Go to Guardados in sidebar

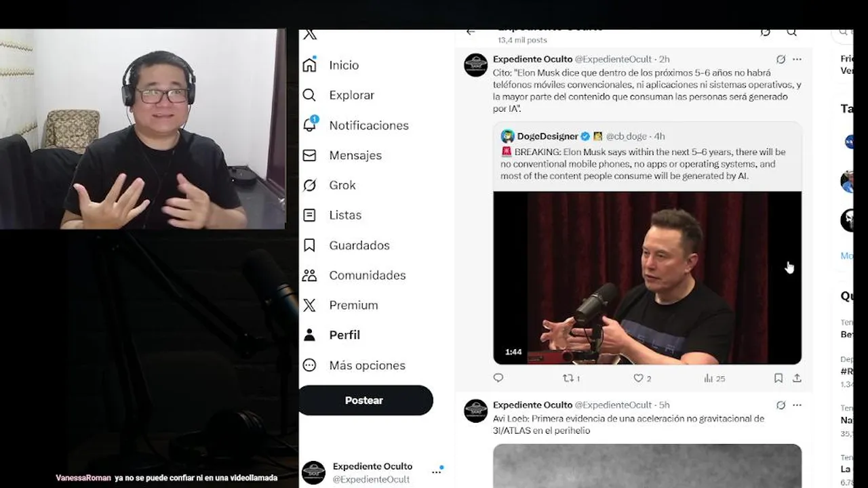click(x=346, y=245)
